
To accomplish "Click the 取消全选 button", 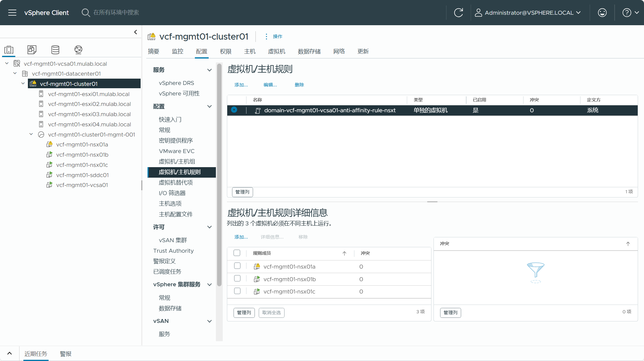I will [271, 313].
